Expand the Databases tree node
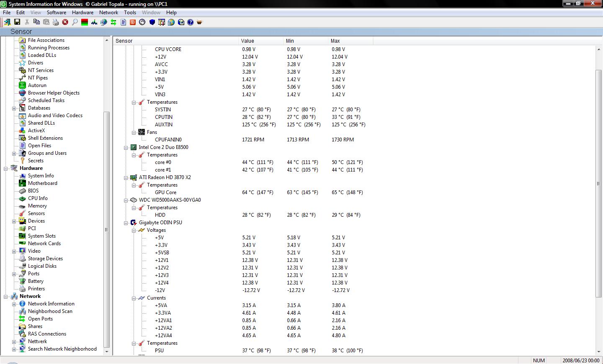603x364 pixels. click(14, 108)
